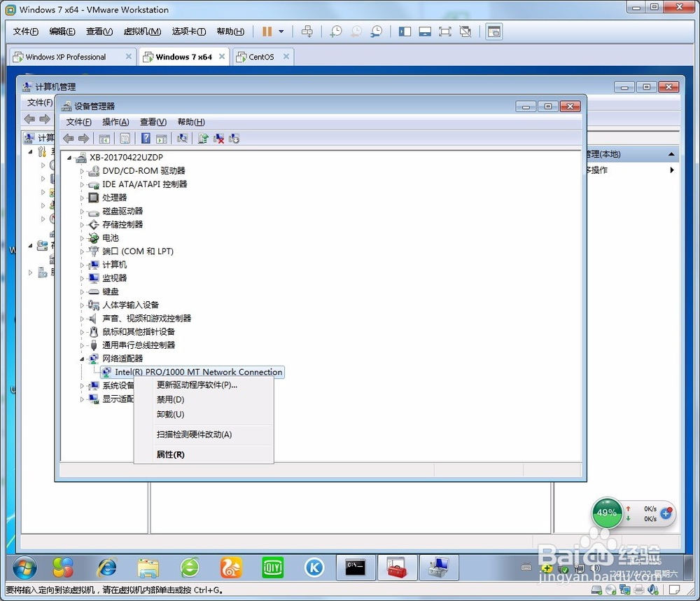Open UC browser taskbar icon

(x=231, y=567)
